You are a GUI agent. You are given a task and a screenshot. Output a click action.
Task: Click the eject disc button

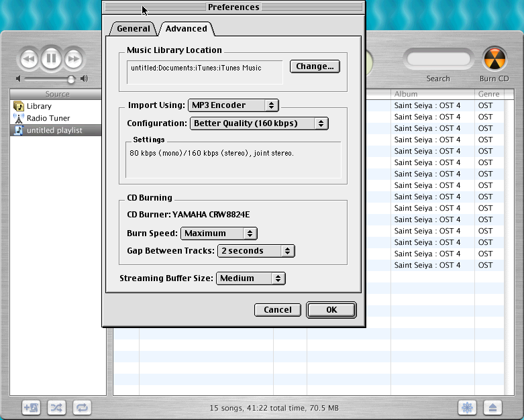pyautogui.click(x=492, y=408)
